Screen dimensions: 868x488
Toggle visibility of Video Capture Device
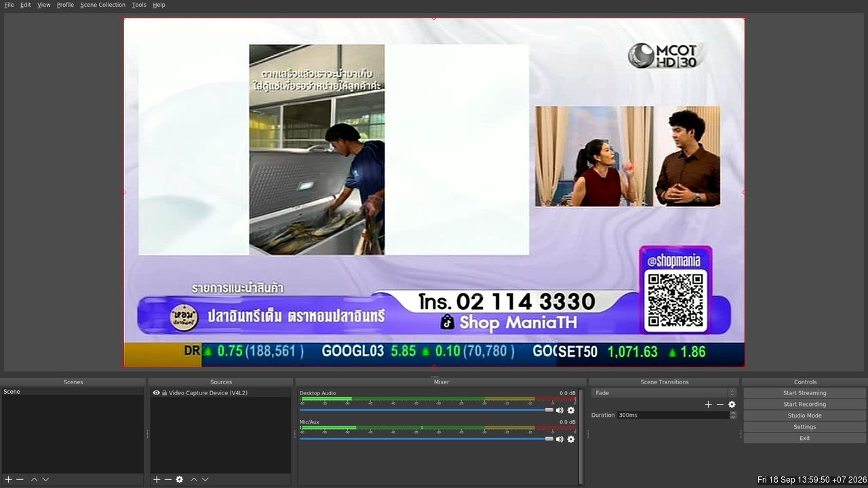click(156, 392)
